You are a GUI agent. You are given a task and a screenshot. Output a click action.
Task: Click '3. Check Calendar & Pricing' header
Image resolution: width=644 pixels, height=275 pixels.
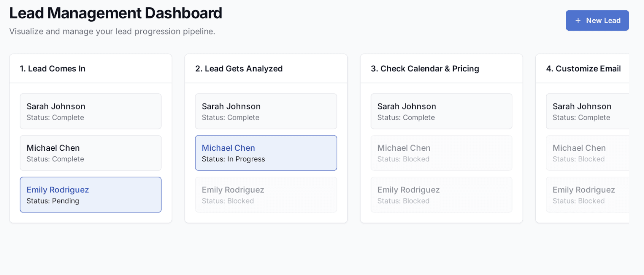coord(425,69)
